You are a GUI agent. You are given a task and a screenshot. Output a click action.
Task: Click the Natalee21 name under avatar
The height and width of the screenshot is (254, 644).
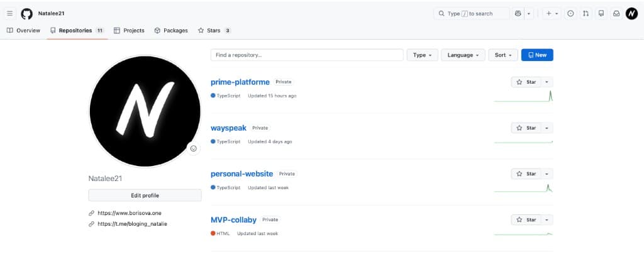pos(106,179)
